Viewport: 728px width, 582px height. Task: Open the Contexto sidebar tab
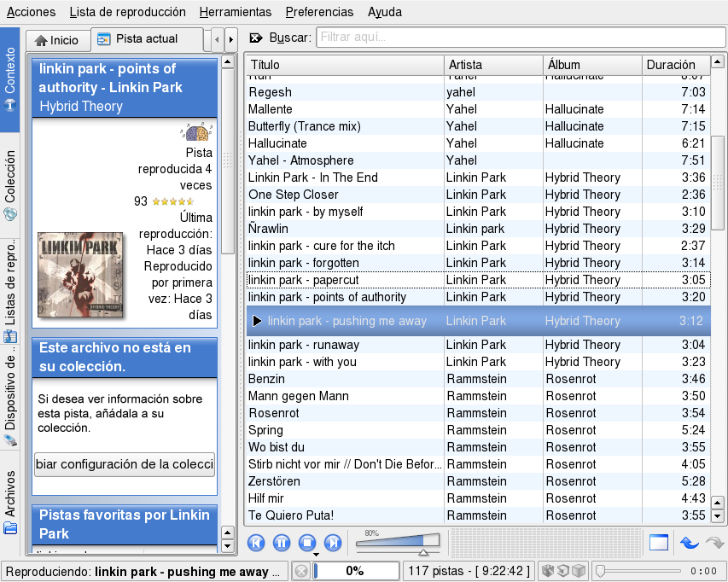click(x=9, y=79)
